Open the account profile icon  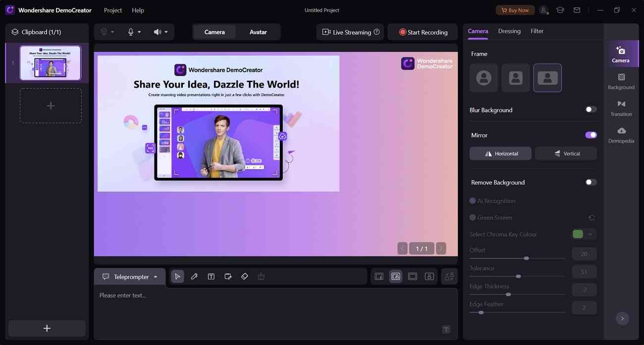(544, 10)
